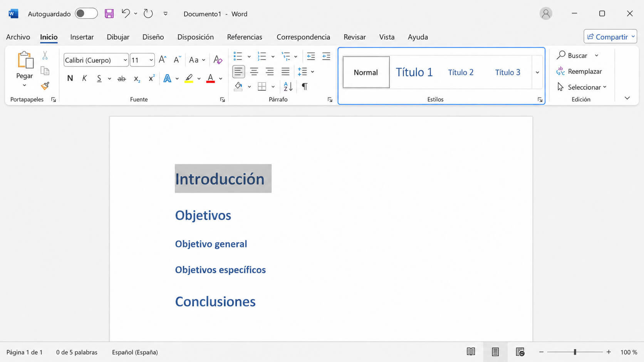Open the Fuente dialog launcher
Image resolution: width=644 pixels, height=362 pixels.
pos(222,100)
